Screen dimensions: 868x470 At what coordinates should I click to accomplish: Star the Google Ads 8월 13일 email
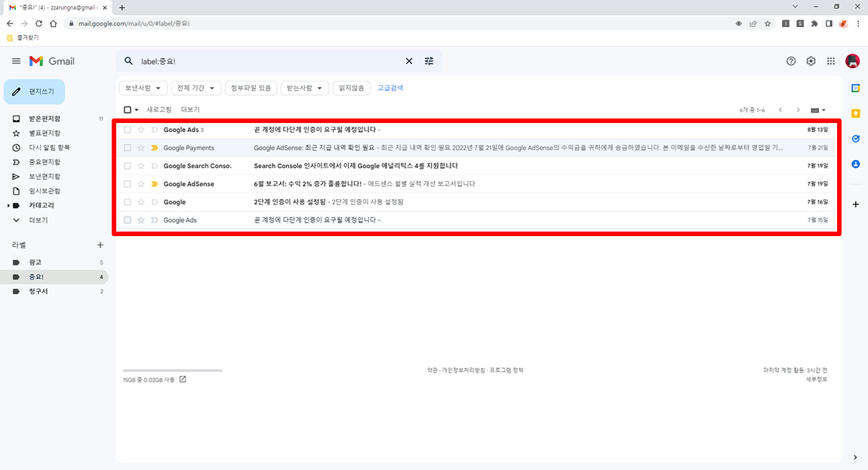pyautogui.click(x=141, y=130)
